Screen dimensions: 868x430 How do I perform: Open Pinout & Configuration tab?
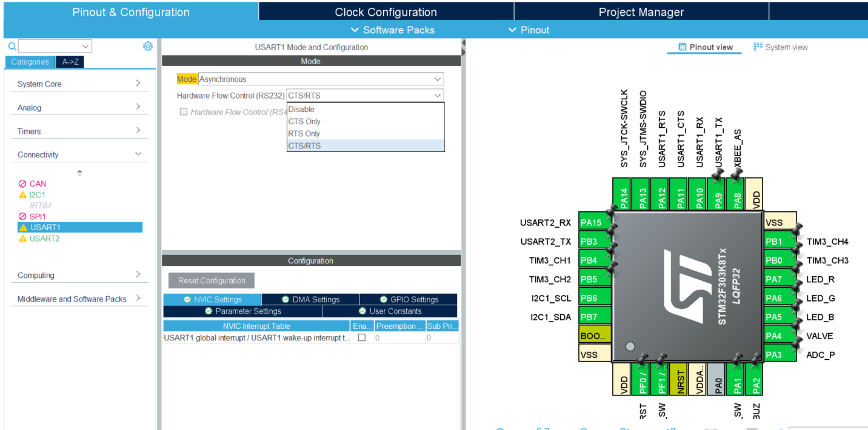coord(131,12)
